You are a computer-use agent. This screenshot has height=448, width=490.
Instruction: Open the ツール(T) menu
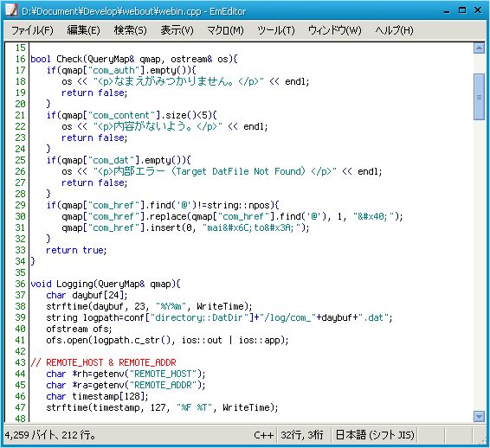click(x=276, y=30)
